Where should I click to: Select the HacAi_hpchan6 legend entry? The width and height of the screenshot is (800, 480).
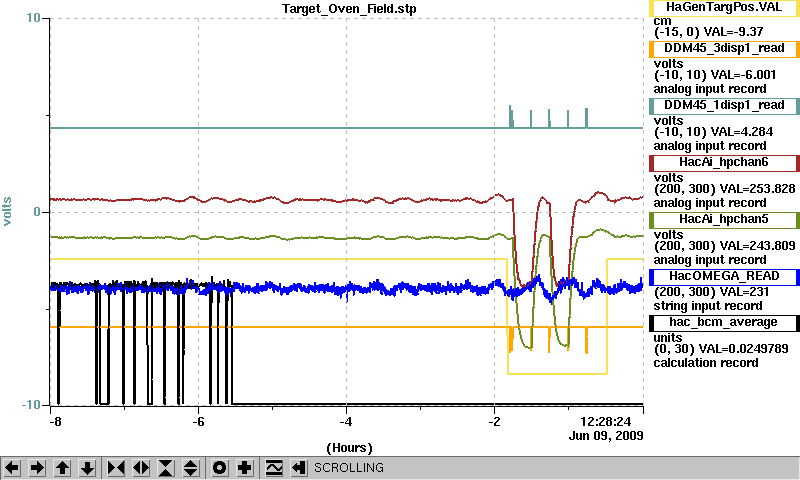click(x=724, y=163)
